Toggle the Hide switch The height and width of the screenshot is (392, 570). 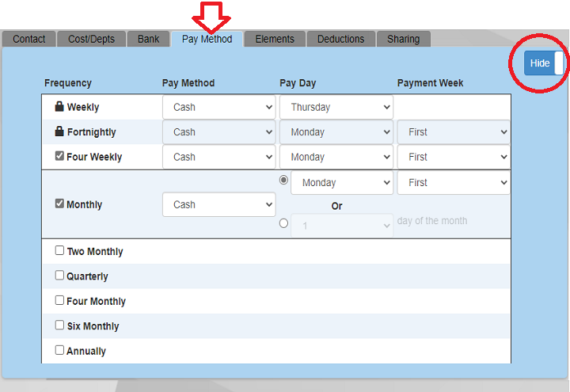coord(545,63)
